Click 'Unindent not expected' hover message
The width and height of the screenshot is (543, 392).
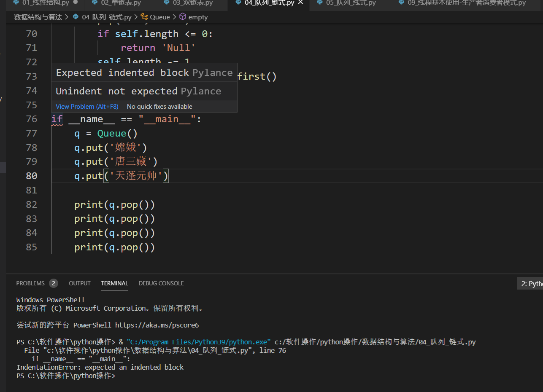(116, 91)
